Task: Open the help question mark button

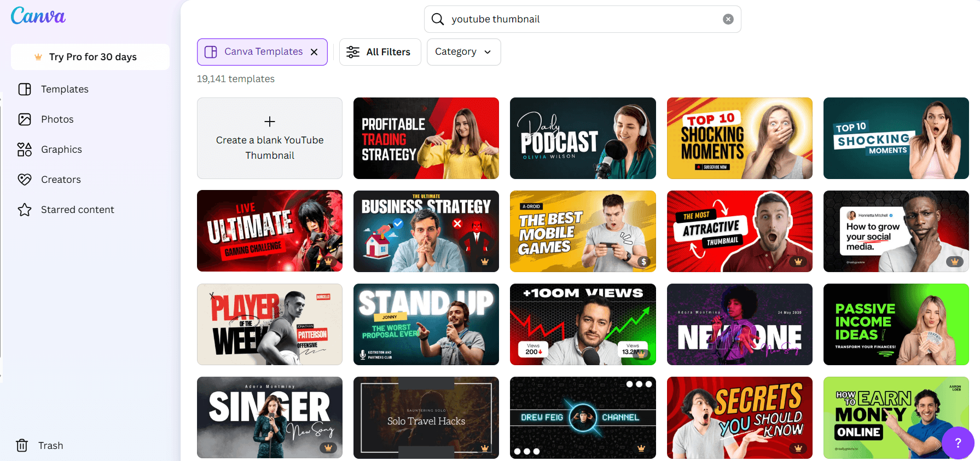Action: 958,443
